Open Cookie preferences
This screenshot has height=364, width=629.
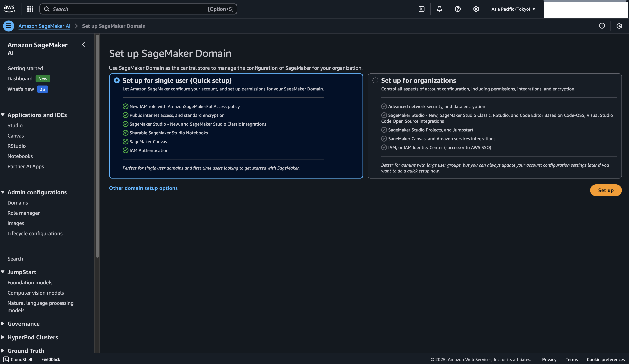pos(606,359)
